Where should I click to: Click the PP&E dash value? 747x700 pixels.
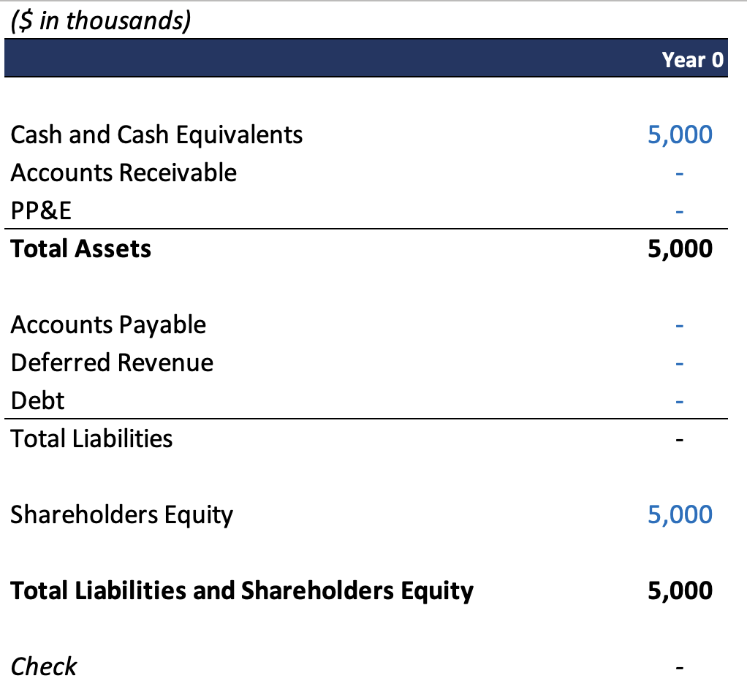pyautogui.click(x=679, y=211)
